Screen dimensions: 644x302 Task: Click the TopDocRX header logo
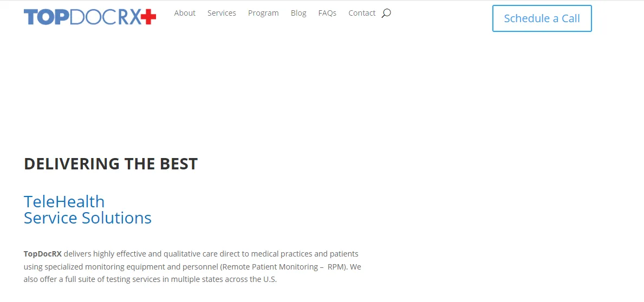(x=90, y=17)
